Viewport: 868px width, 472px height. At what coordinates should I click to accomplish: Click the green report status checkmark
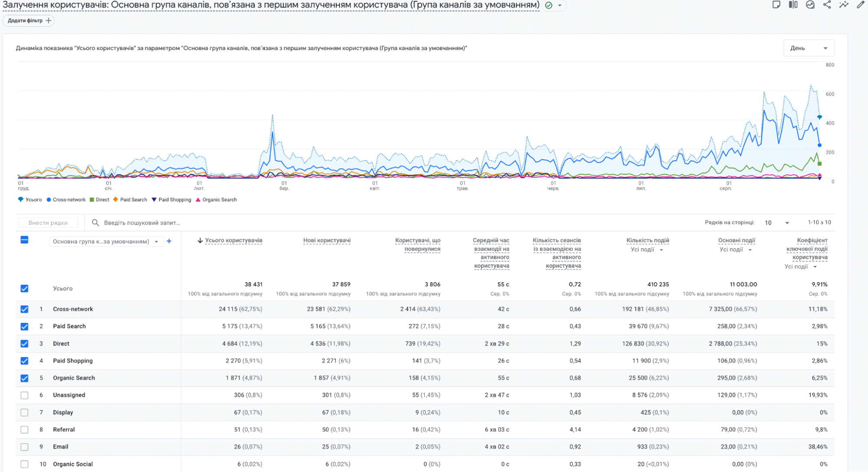coord(549,5)
